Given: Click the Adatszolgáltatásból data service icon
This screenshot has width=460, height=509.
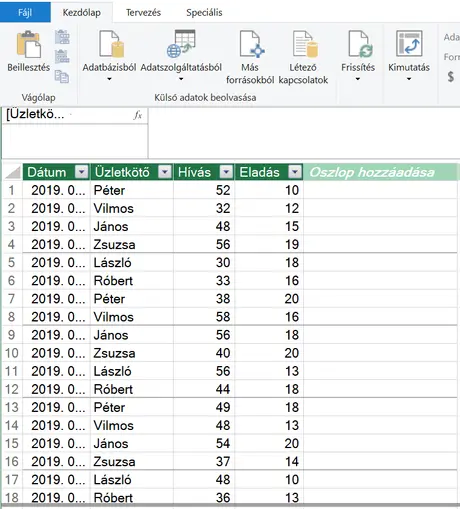Looking at the screenshot, I should [181, 44].
